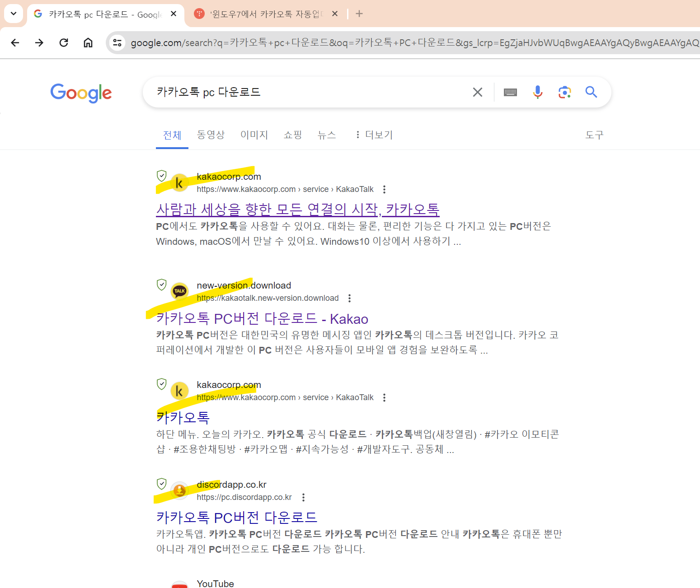700x588 pixels.
Task: Go to Google homepage via logo
Action: click(x=81, y=93)
